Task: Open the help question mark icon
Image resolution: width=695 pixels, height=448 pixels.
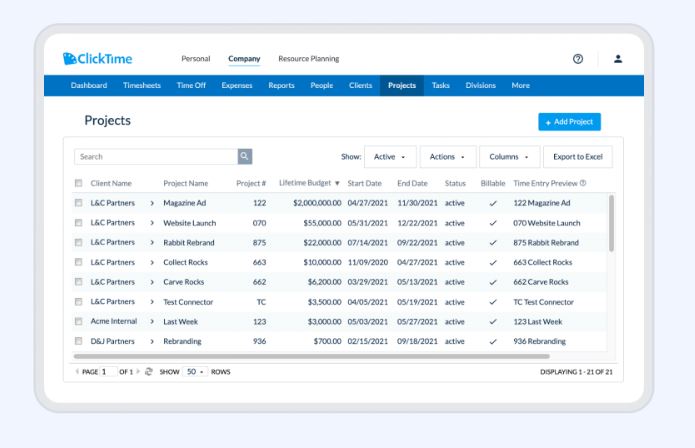Action: (578, 58)
